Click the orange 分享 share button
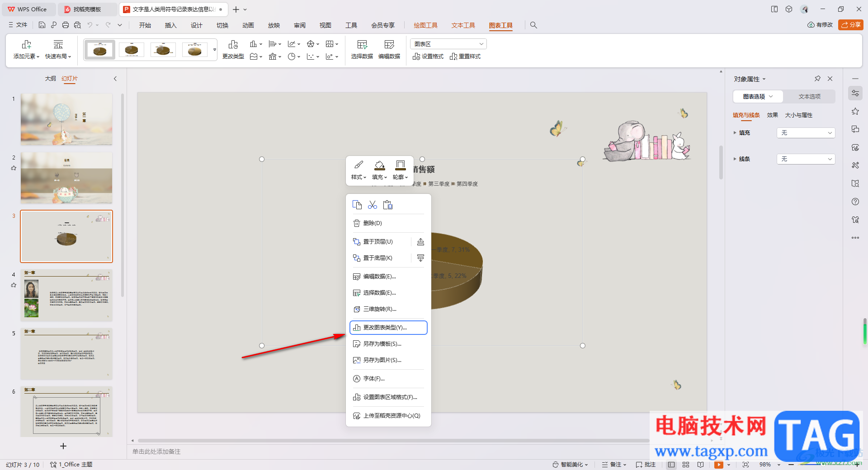The width and height of the screenshot is (868, 470). click(850, 25)
